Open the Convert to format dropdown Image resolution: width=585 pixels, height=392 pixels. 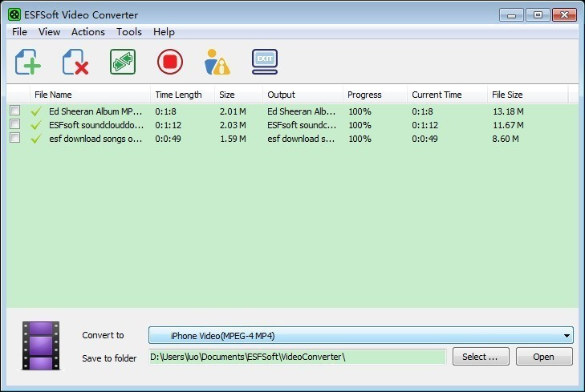[x=361, y=335]
